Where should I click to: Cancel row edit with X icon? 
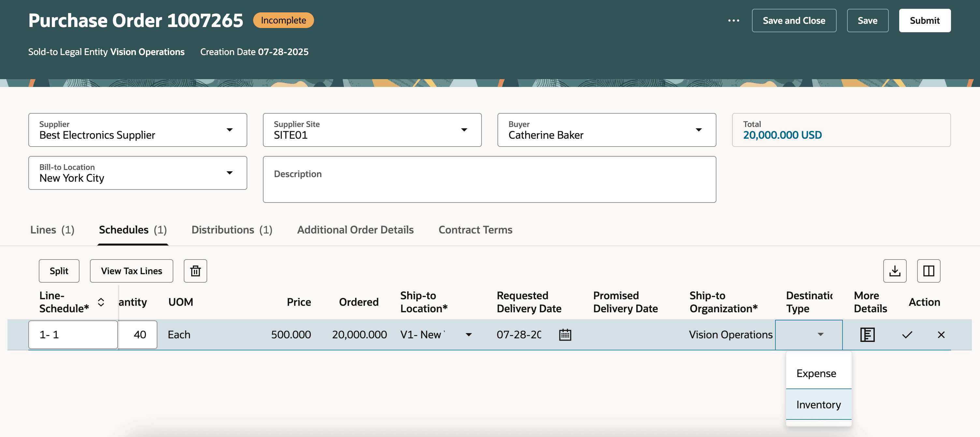(941, 335)
